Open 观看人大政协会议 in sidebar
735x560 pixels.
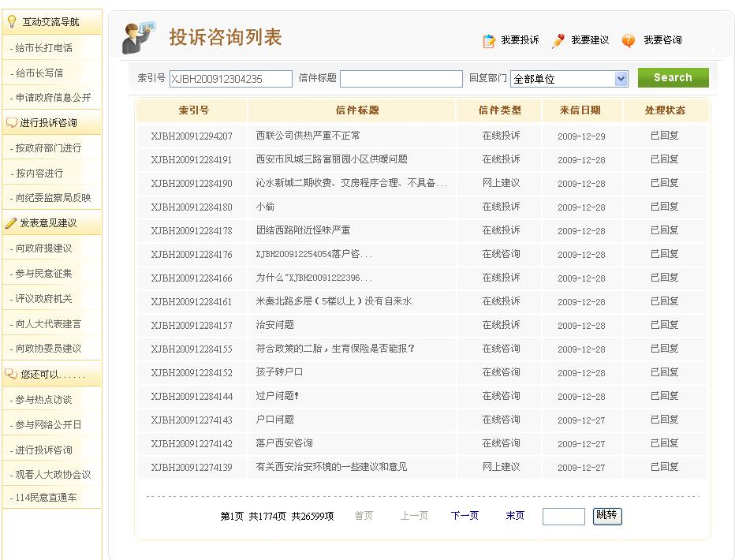pos(53,475)
